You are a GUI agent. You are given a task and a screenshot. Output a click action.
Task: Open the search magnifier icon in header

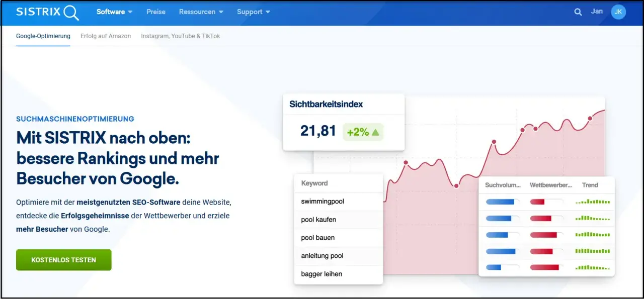578,12
